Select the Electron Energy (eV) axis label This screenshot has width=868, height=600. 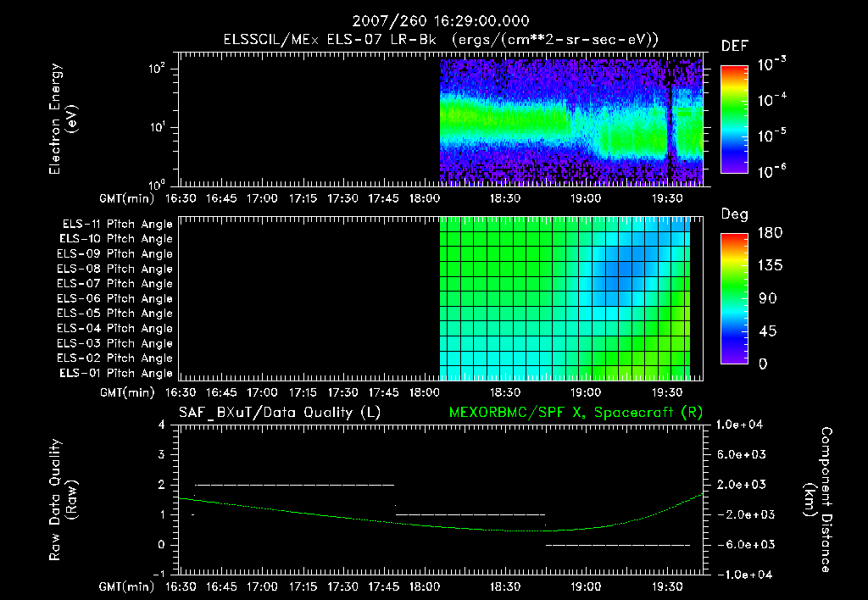click(x=63, y=119)
